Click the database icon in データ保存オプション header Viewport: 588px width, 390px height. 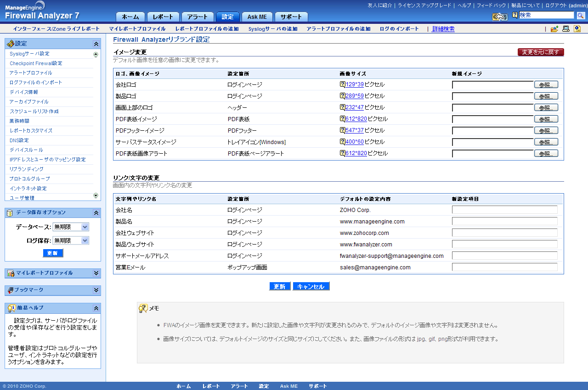point(11,212)
